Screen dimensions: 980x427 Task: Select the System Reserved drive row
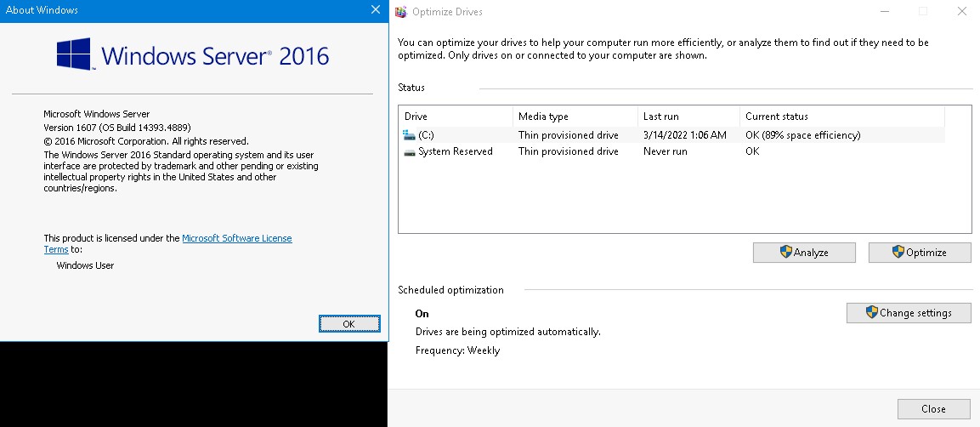pyautogui.click(x=671, y=151)
